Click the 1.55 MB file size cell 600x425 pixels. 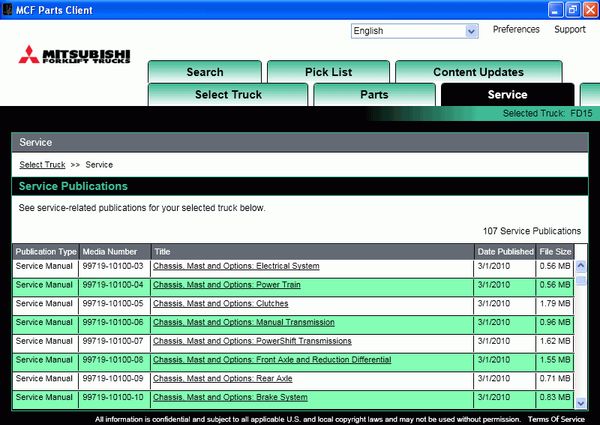[x=555, y=362]
